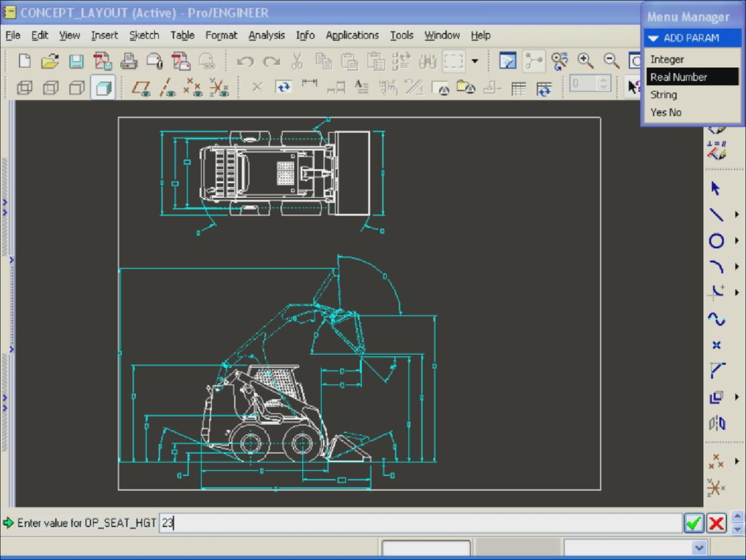746x560 pixels.
Task: Cancel value entry with red X
Action: coord(717,523)
